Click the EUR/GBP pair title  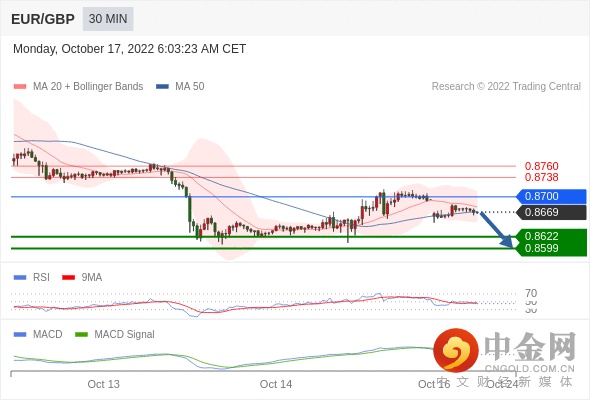point(43,19)
